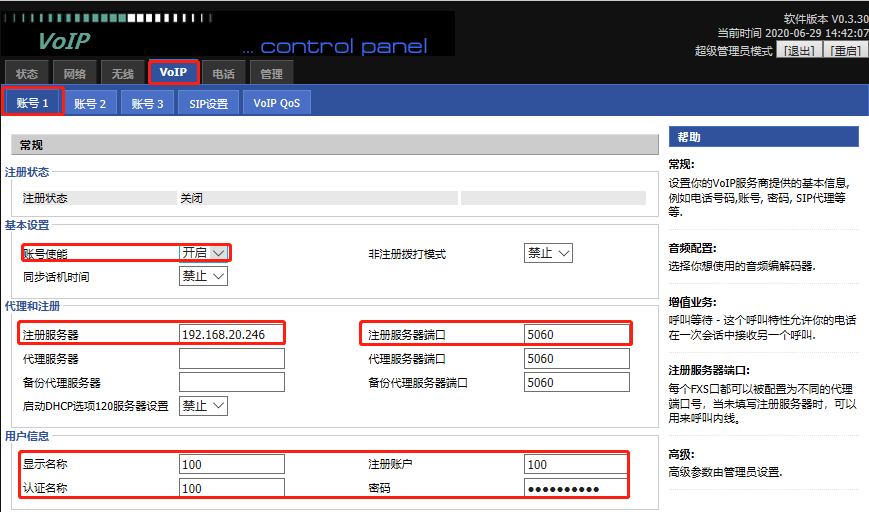Open 账号 3 sub-tab
869x512 pixels.
pos(147,103)
